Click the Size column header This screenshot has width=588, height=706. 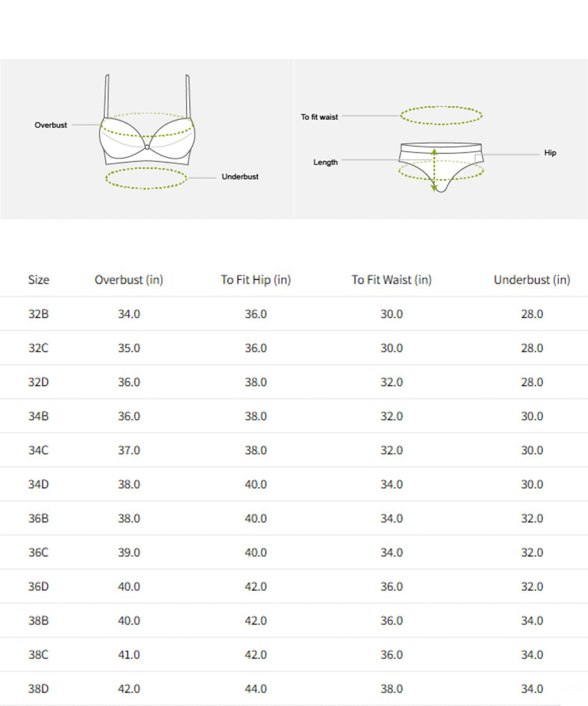point(38,280)
